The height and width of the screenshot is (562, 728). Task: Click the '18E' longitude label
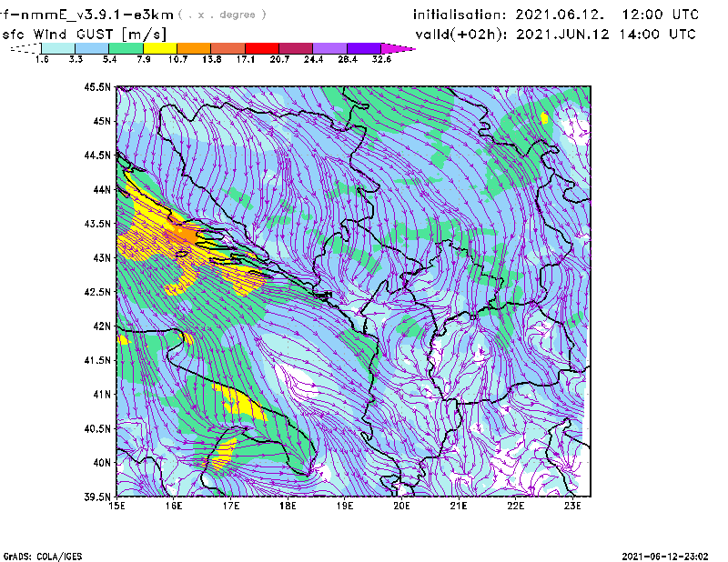[288, 506]
